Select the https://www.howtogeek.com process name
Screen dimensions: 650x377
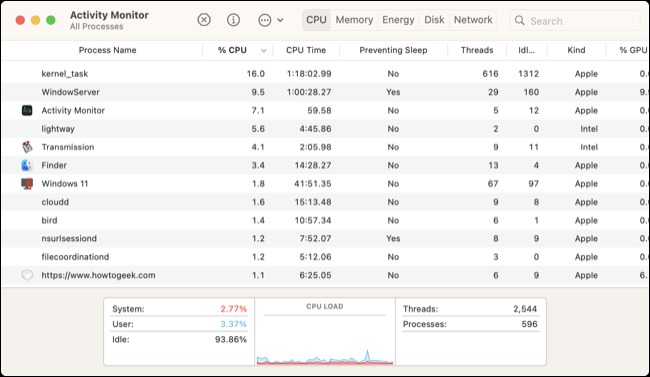[98, 275]
